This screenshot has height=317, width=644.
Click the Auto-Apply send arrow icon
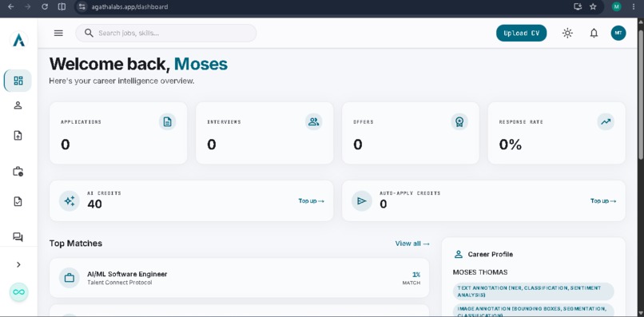tap(361, 200)
